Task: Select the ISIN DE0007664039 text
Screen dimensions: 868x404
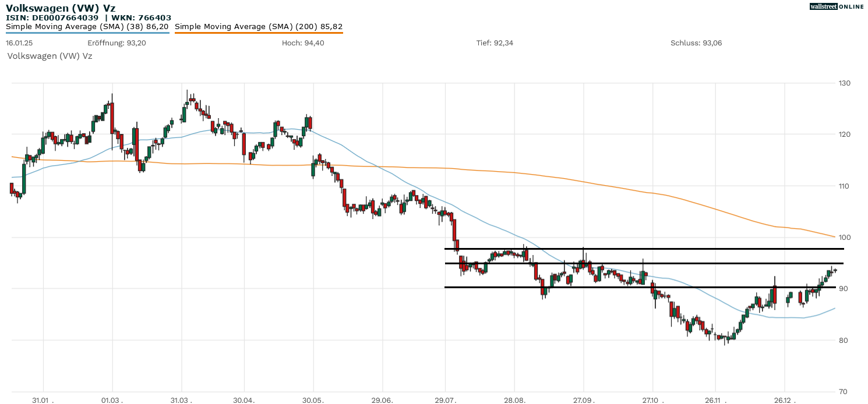Action: [x=52, y=17]
